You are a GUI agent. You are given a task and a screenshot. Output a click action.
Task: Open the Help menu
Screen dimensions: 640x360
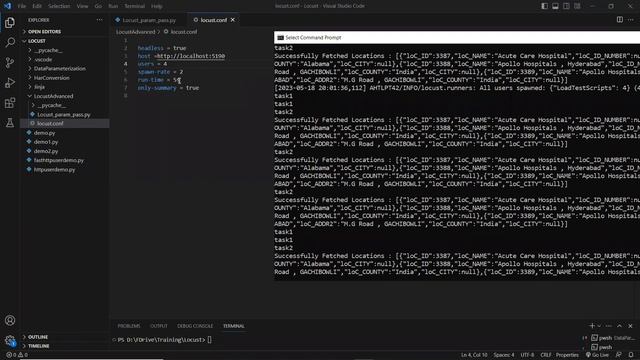click(x=157, y=6)
